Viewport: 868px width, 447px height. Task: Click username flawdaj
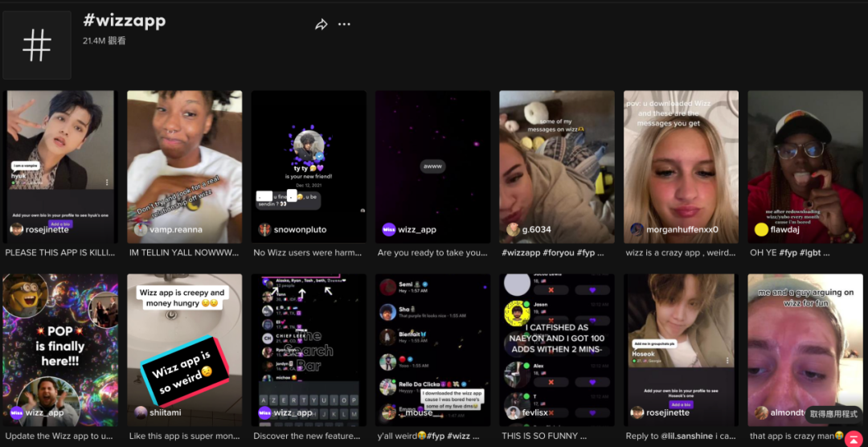point(786,229)
